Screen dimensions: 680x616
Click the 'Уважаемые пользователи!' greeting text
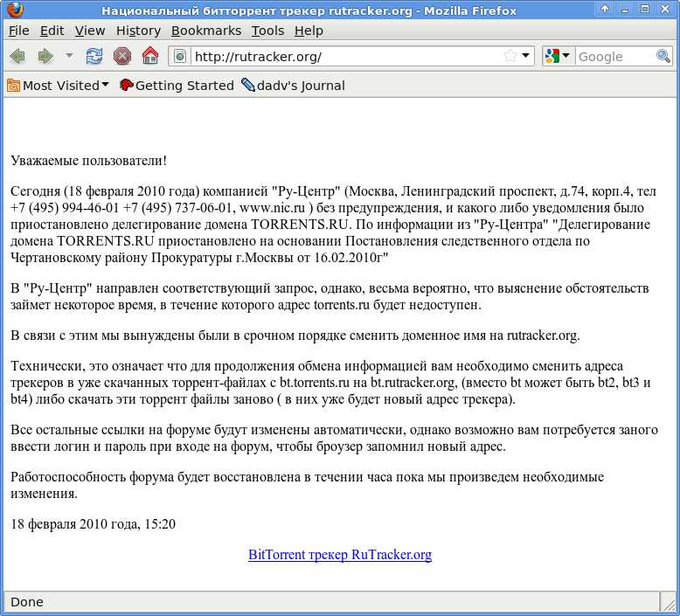point(89,161)
